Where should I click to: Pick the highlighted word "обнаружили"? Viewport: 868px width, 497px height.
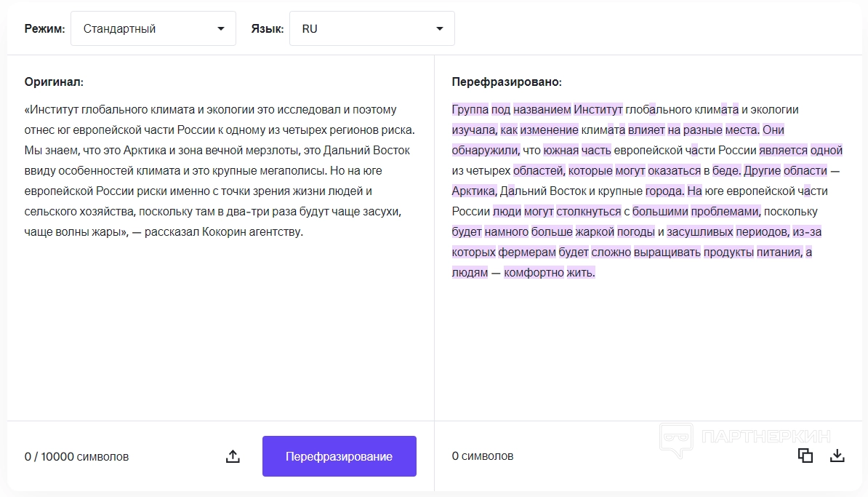(485, 151)
